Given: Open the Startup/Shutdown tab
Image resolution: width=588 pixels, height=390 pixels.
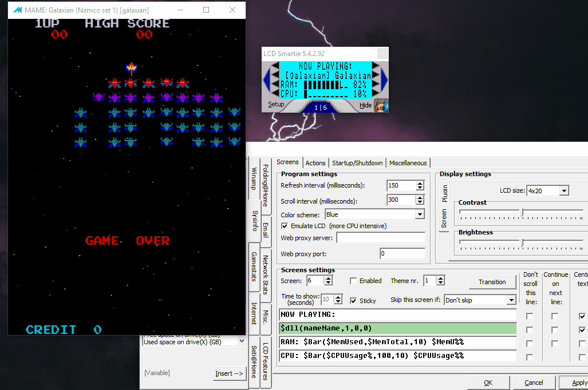Looking at the screenshot, I should 357,163.
